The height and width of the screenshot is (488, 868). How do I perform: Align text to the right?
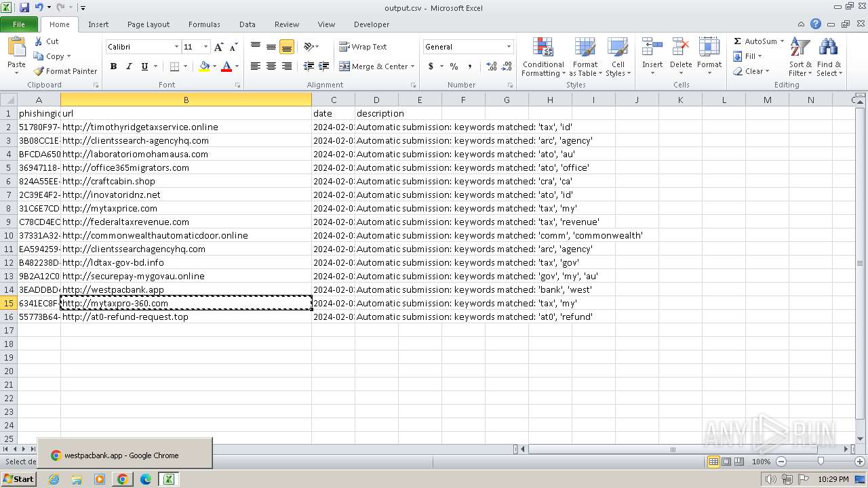tap(287, 66)
